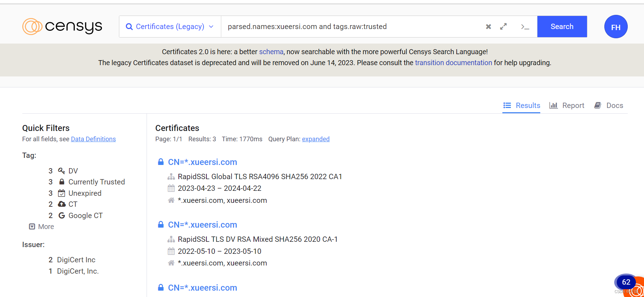Image resolution: width=644 pixels, height=297 pixels.
Task: Click lock icon of the bottom certificate
Action: pos(161,287)
